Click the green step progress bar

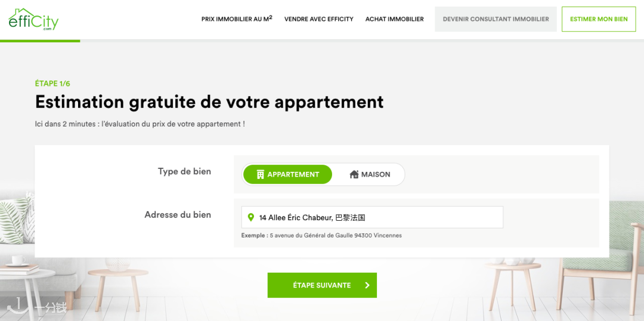pyautogui.click(x=40, y=41)
